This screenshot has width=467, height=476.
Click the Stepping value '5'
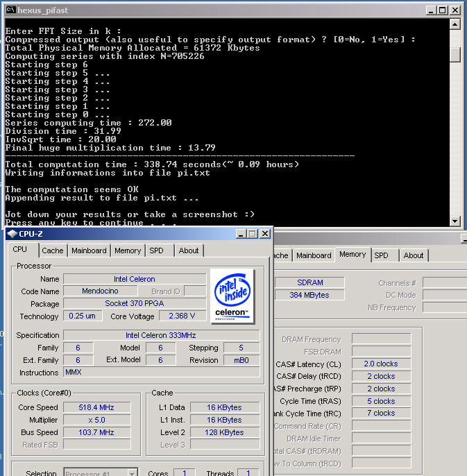[241, 348]
